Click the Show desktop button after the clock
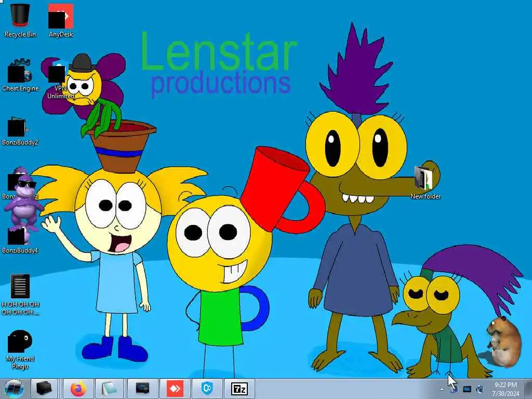 (528, 389)
